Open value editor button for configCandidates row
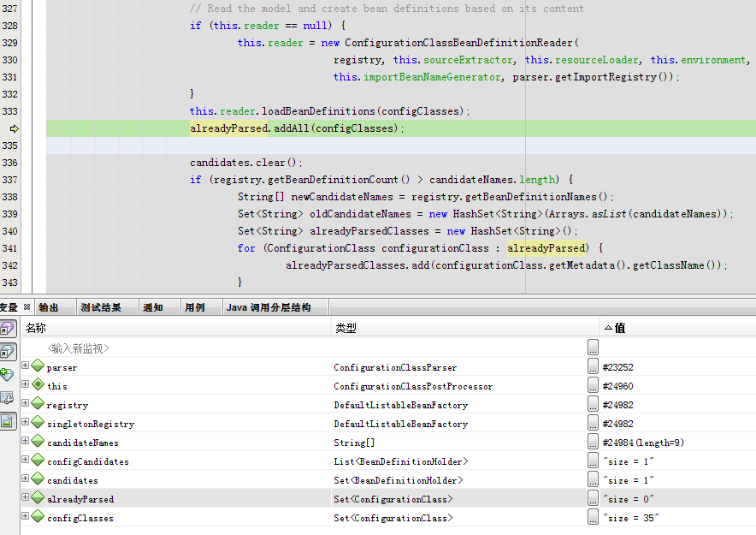Viewport: 756px width, 535px height. (x=593, y=460)
